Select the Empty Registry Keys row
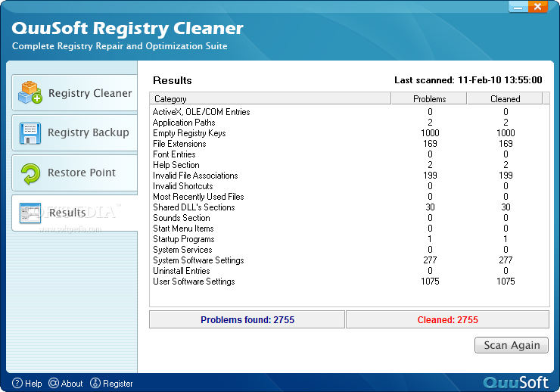 point(350,133)
